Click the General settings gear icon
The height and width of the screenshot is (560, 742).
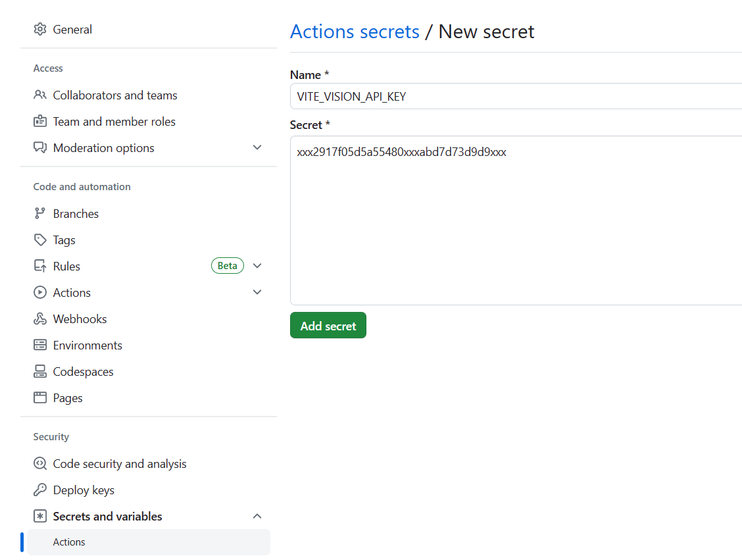click(x=39, y=29)
